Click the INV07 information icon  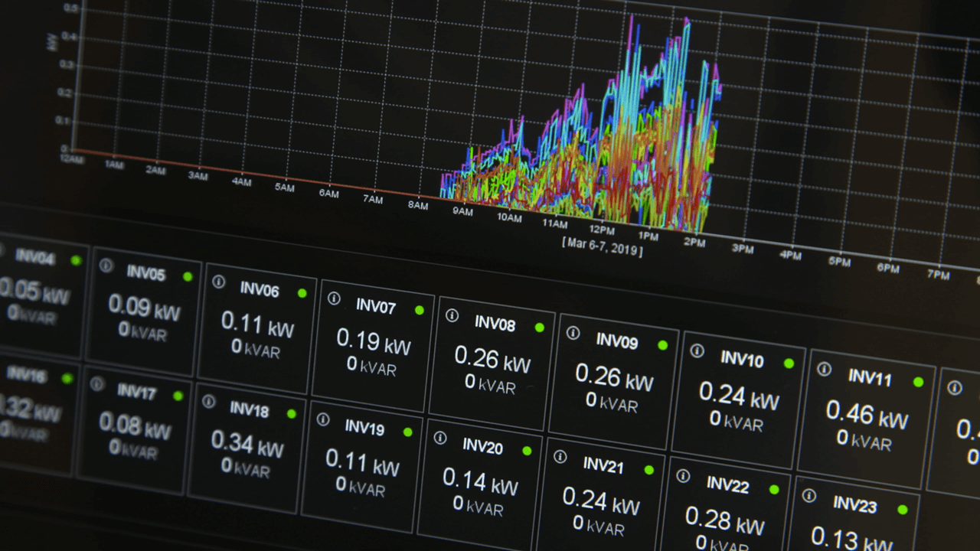[x=332, y=297]
